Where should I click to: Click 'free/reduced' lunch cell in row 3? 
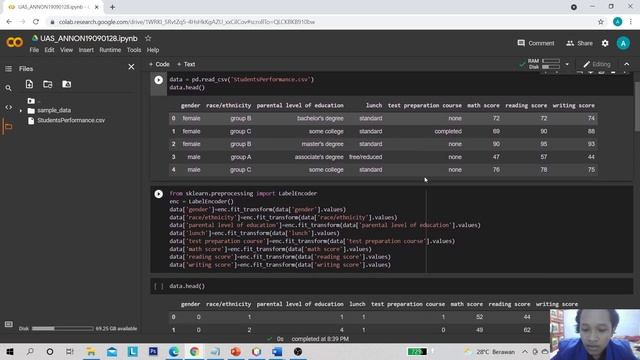[365, 157]
